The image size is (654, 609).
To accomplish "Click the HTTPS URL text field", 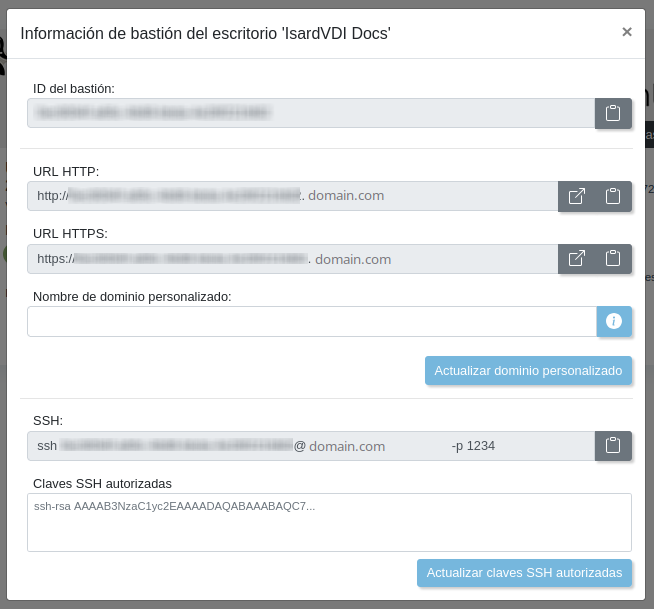I will coord(292,259).
